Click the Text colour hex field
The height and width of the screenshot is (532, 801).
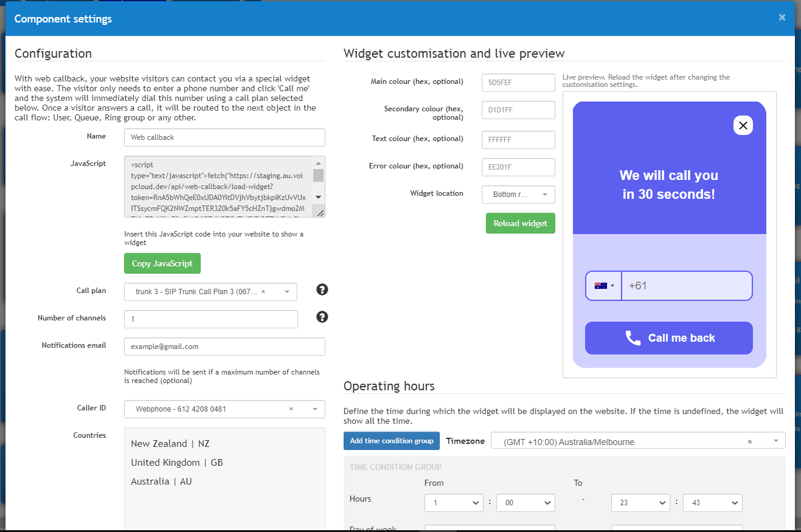[518, 140]
